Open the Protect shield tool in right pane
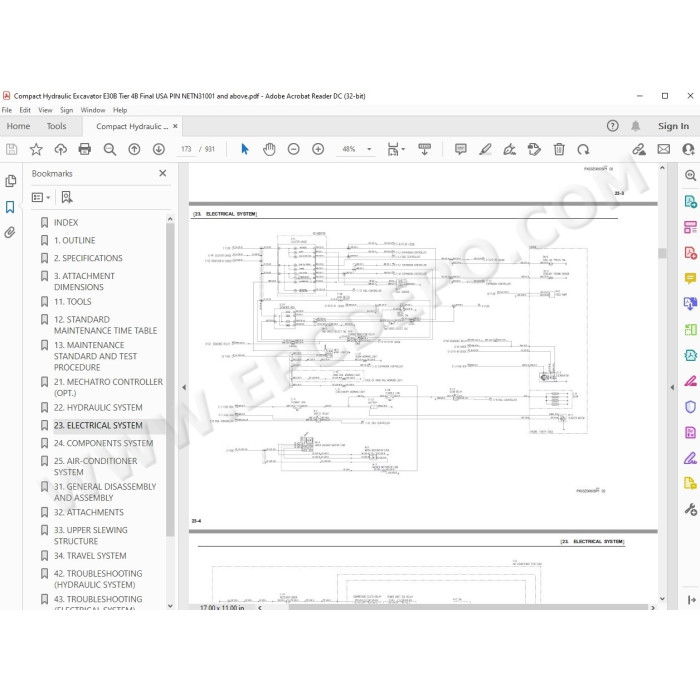Viewport: 700px width, 700px height. [690, 407]
